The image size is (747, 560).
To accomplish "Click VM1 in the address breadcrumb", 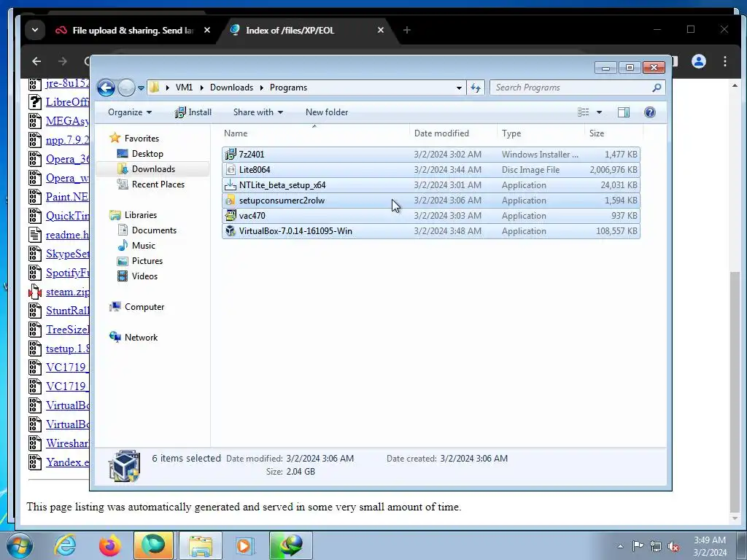I will 184,87.
